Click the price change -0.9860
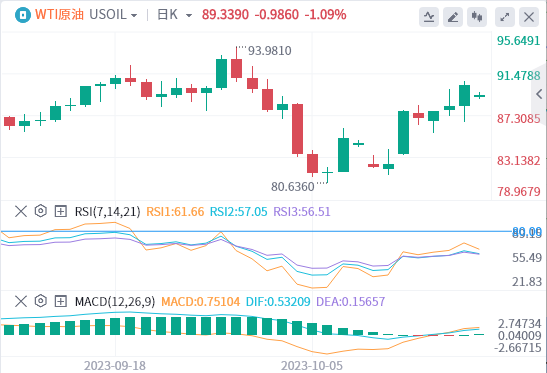This screenshot has width=547, height=373. pos(277,15)
